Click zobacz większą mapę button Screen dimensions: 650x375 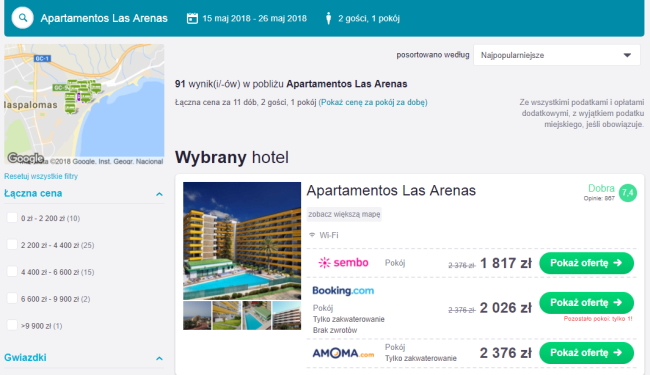(x=344, y=214)
